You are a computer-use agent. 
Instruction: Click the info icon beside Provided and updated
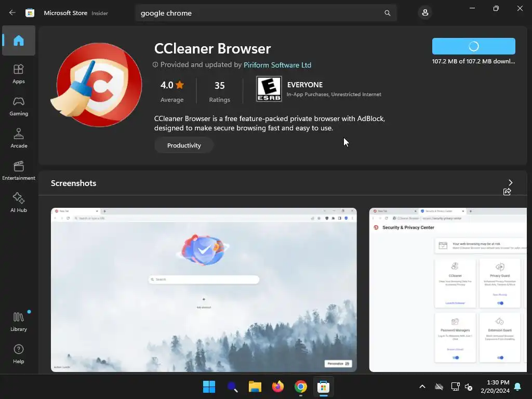click(155, 64)
